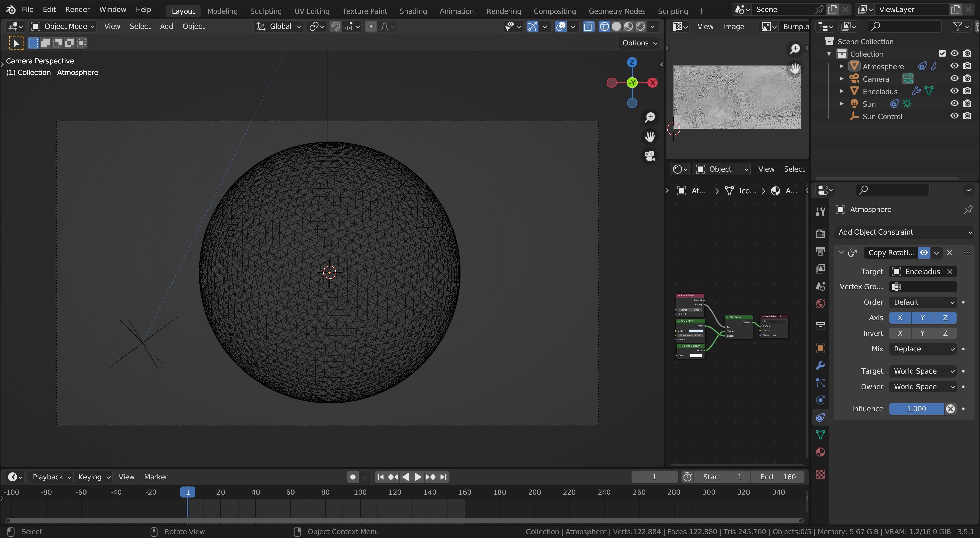Clear the Enceladus target field
Image resolution: width=980 pixels, height=538 pixels.
coord(950,272)
